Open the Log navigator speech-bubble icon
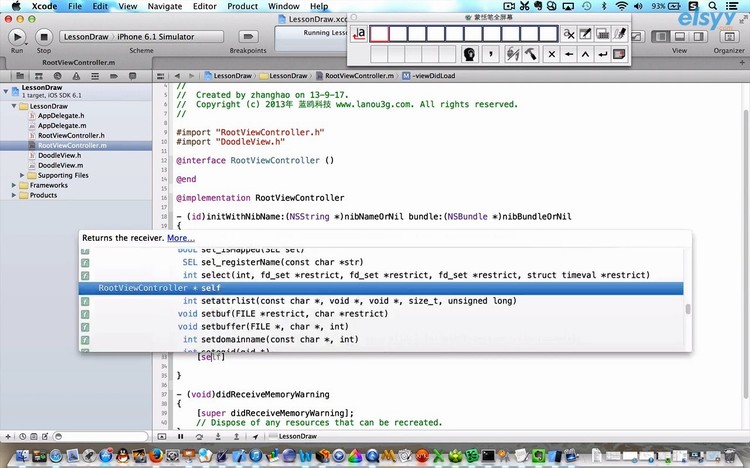This screenshot has width=750, height=468. point(132,76)
